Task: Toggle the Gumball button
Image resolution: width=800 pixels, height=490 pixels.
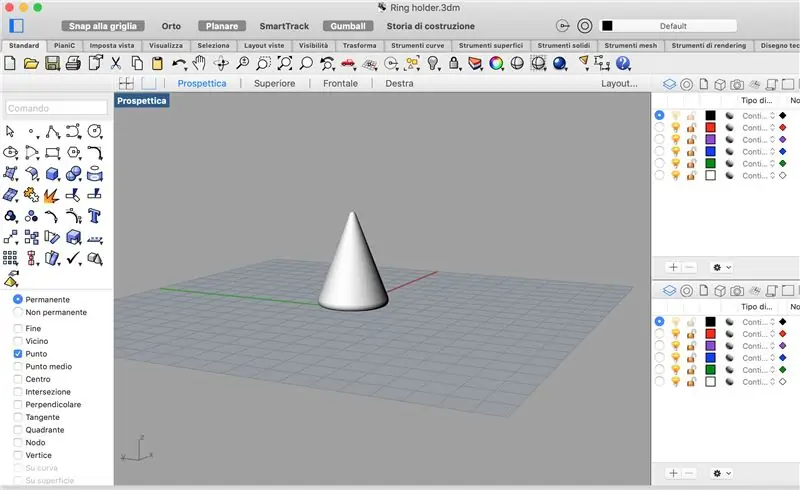Action: click(x=348, y=26)
